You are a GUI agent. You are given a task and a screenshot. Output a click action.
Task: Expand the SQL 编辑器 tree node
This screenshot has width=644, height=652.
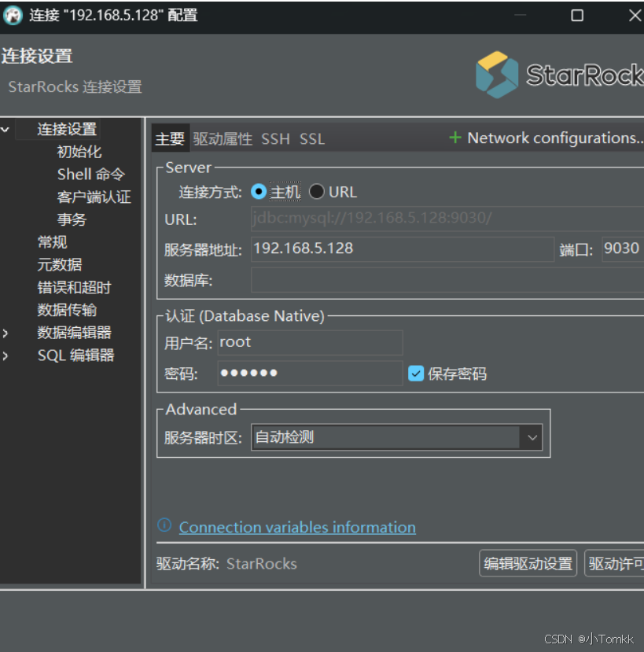[5, 355]
